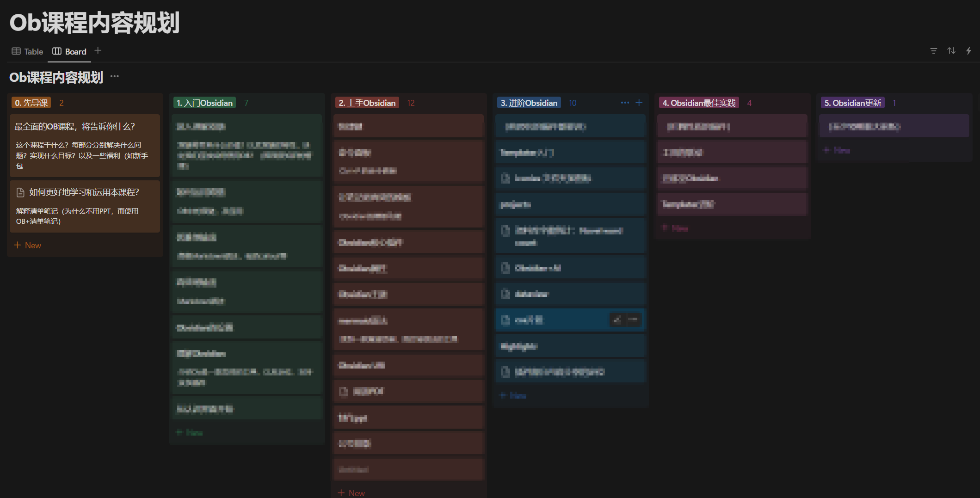Image resolution: width=980 pixels, height=498 pixels.
Task: Click the 5. Obsidian更新 column label
Action: (853, 103)
